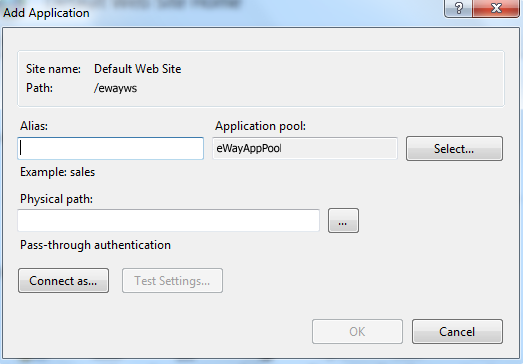Click the Test Settings... button
The height and width of the screenshot is (364, 523).
click(x=172, y=281)
